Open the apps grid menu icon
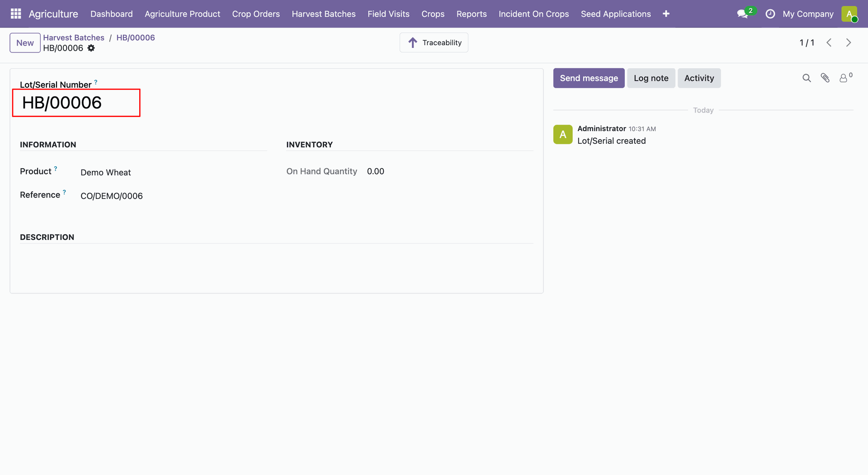 pos(16,14)
